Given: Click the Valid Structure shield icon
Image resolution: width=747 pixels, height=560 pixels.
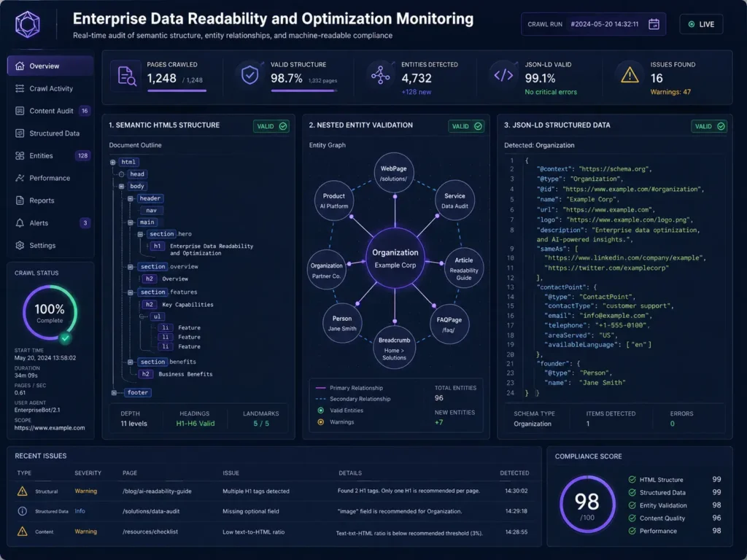Looking at the screenshot, I should pyautogui.click(x=249, y=75).
